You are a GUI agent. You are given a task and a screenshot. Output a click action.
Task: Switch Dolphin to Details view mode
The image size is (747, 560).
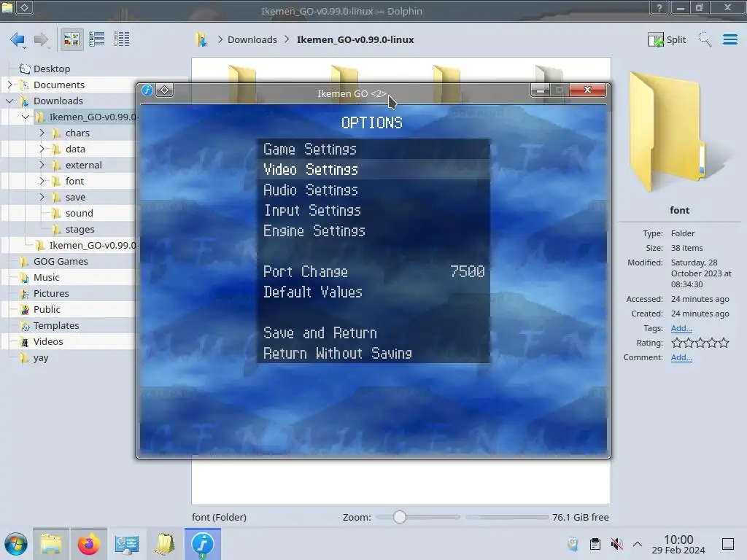(x=122, y=39)
